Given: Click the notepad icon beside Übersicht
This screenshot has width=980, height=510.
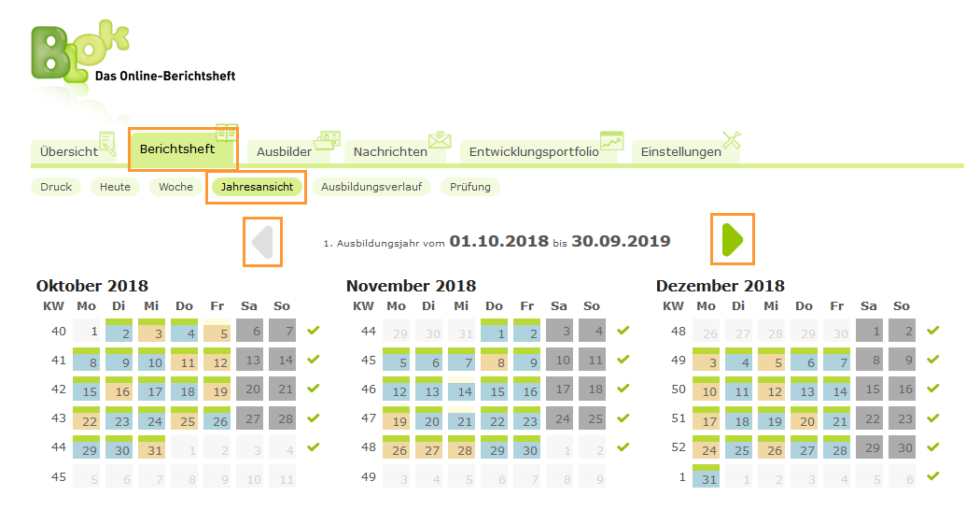Looking at the screenshot, I should (107, 143).
